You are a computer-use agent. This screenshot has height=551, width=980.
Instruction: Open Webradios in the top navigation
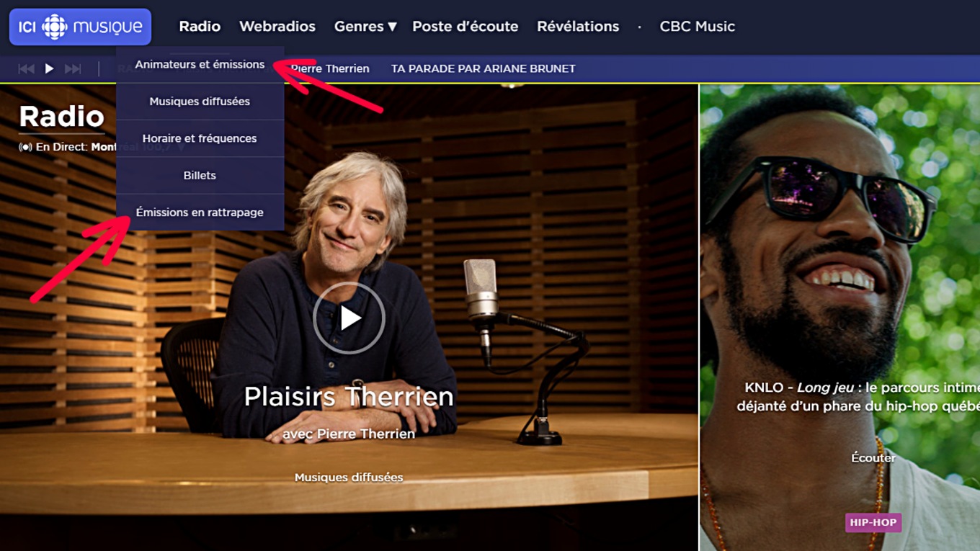click(x=277, y=26)
